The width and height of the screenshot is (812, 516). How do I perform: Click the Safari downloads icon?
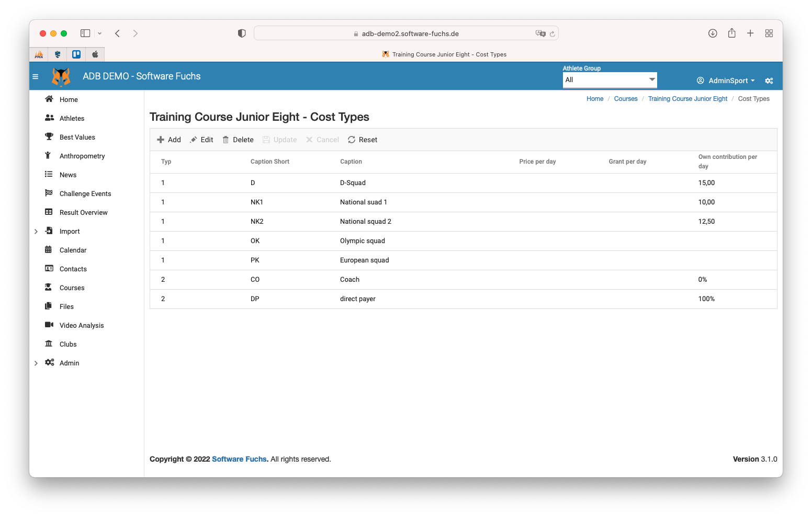(x=713, y=33)
